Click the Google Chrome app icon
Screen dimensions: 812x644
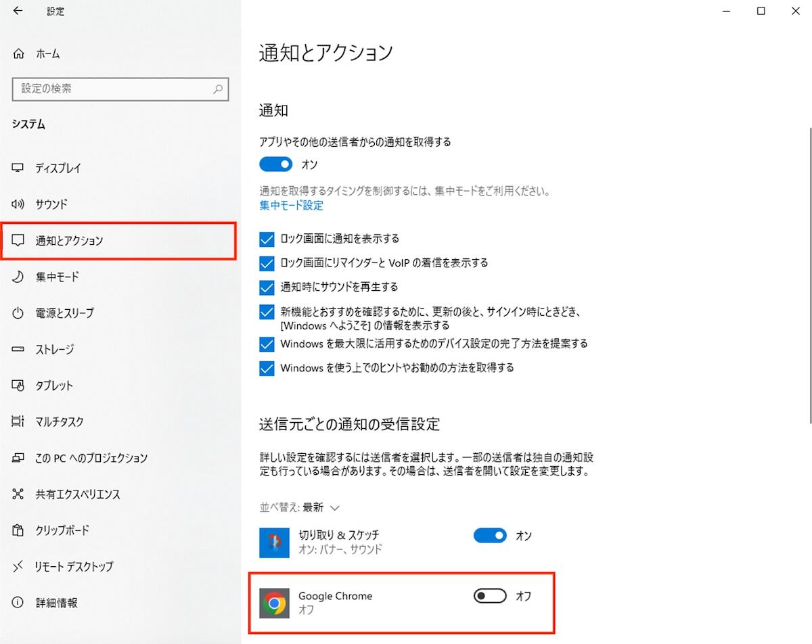tap(274, 603)
